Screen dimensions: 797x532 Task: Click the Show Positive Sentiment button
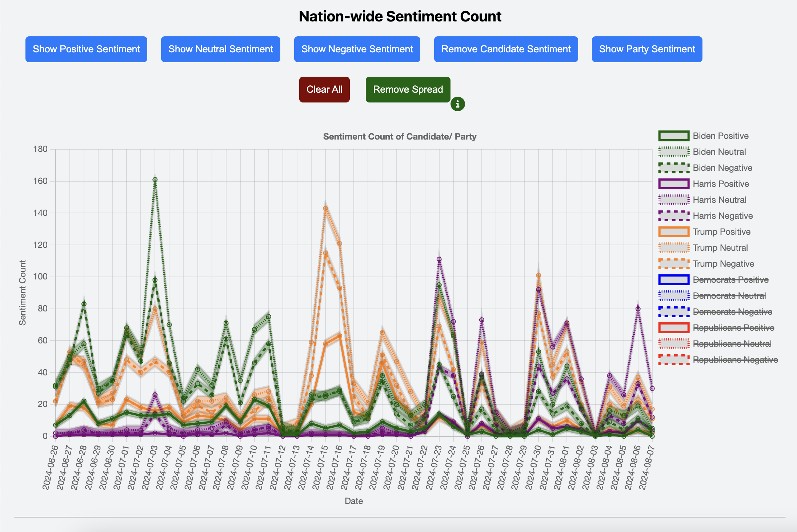click(86, 49)
